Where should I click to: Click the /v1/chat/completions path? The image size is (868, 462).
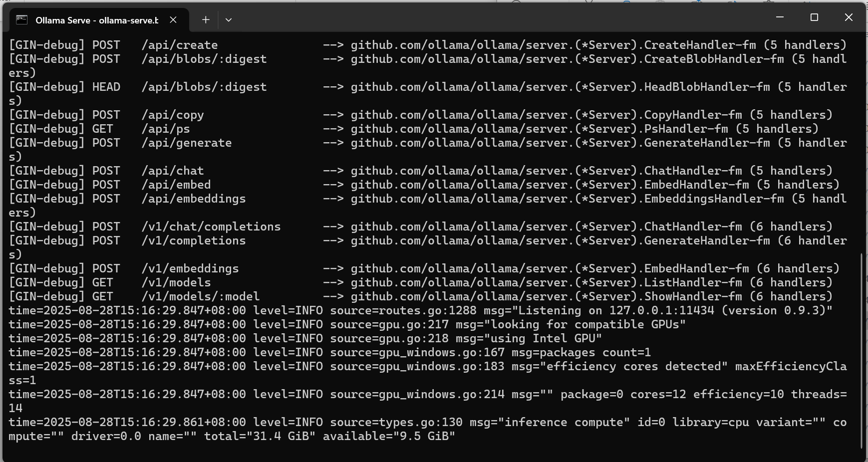click(x=211, y=227)
